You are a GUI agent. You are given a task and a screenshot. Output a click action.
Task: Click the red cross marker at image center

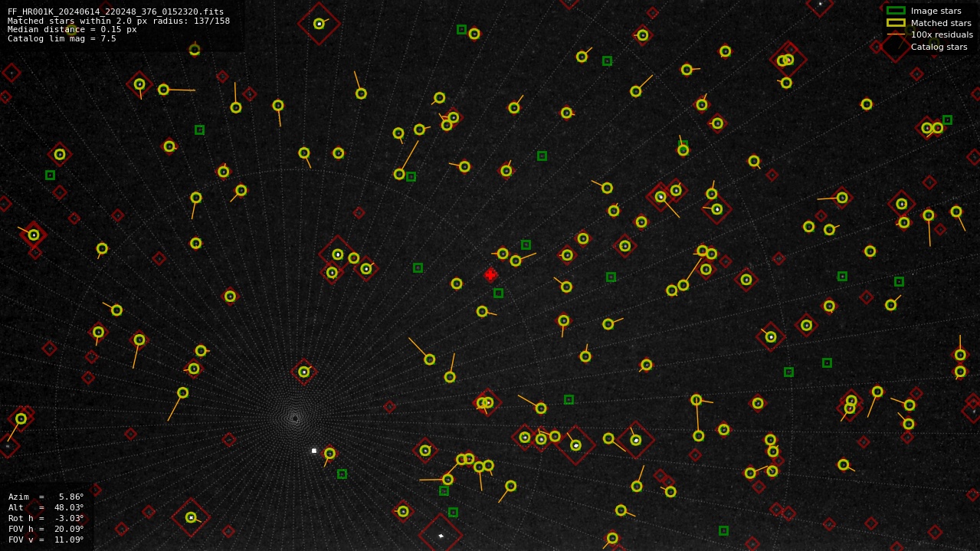(x=490, y=274)
